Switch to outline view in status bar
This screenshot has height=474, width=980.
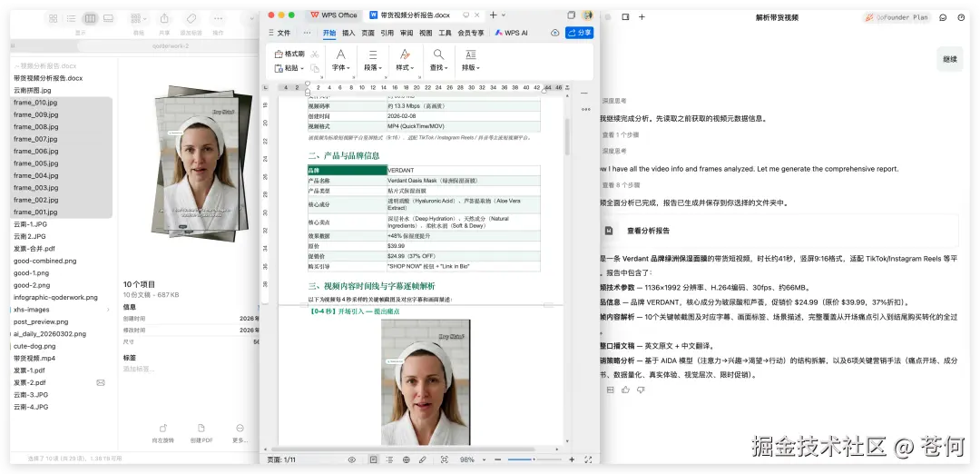point(390,459)
